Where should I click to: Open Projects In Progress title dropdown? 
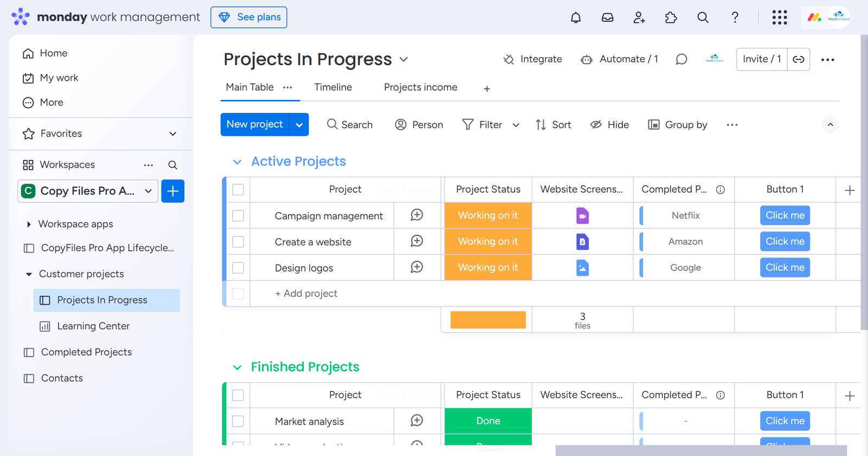[404, 59]
